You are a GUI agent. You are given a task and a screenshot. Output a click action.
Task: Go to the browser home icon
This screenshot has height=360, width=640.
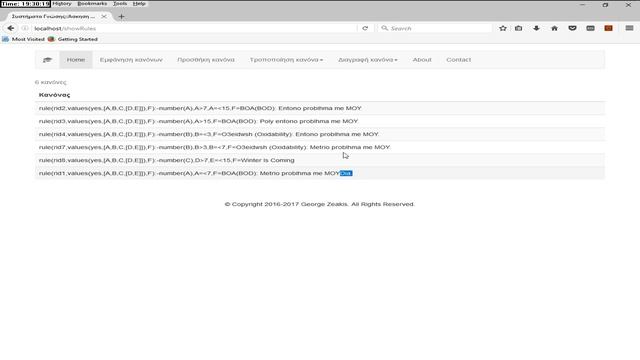click(554, 28)
